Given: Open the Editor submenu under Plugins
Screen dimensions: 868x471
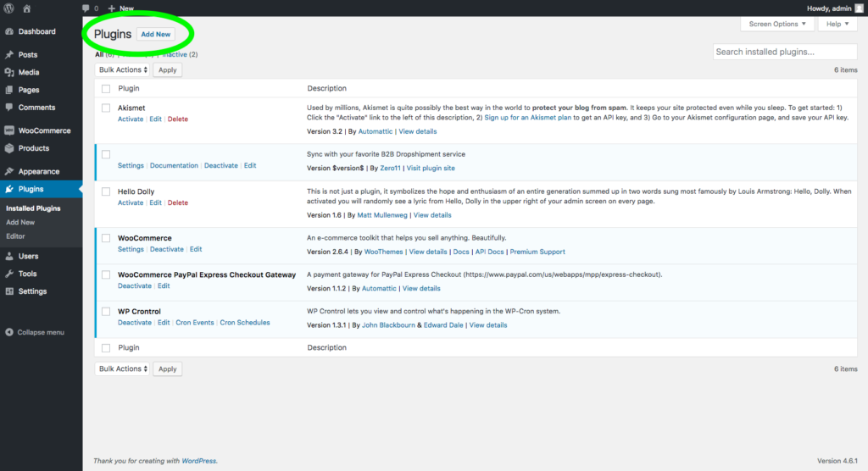Looking at the screenshot, I should click(x=15, y=236).
